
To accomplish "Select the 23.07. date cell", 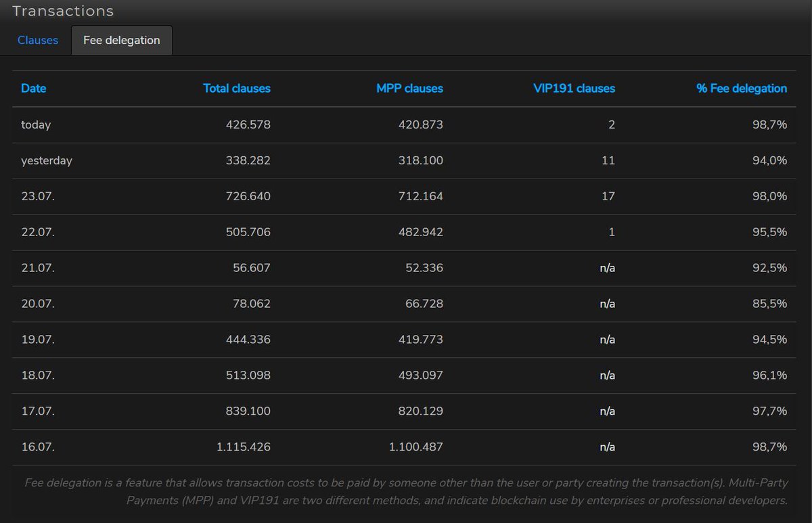I will 38,196.
